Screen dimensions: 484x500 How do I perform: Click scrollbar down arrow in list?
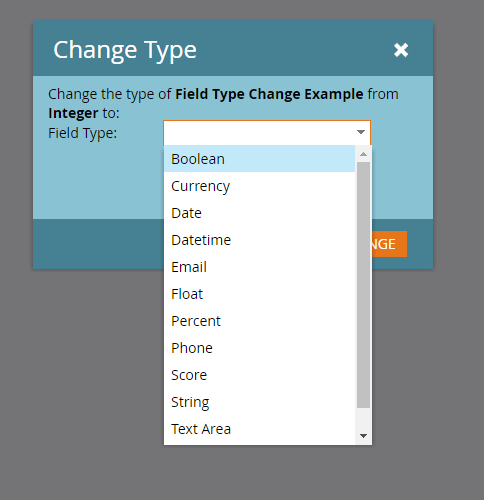(x=363, y=436)
